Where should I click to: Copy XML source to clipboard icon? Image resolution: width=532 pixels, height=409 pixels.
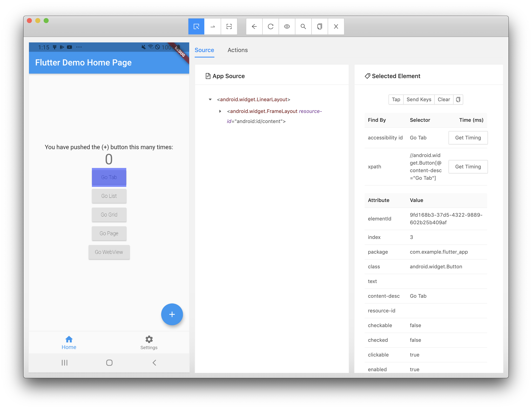click(x=320, y=26)
